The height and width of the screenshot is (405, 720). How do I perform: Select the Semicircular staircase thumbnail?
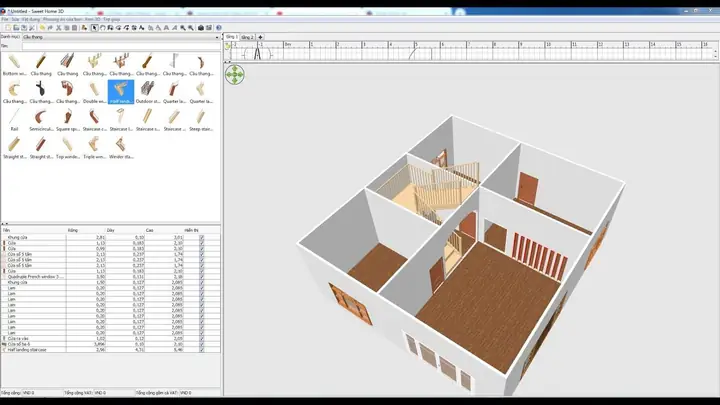pyautogui.click(x=41, y=120)
